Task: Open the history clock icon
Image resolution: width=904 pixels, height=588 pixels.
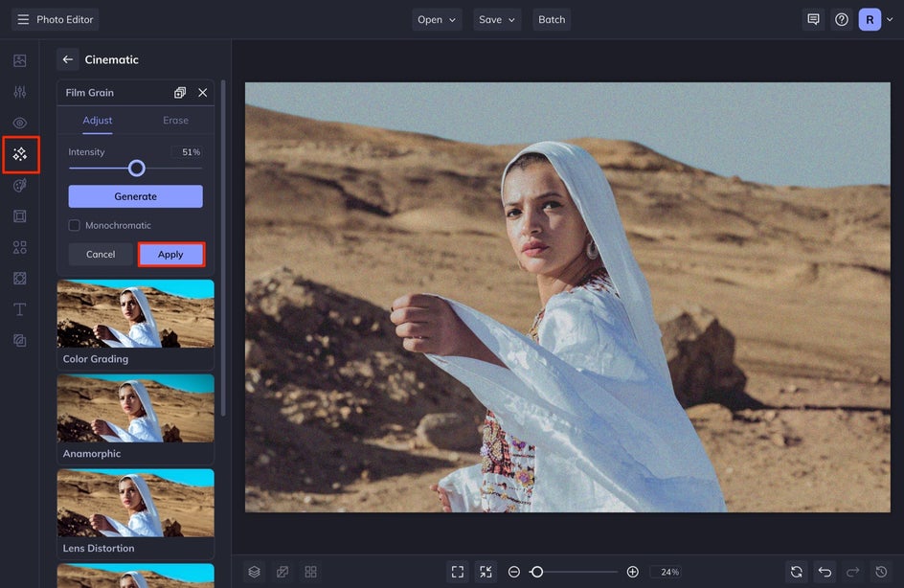Action: pos(881,572)
